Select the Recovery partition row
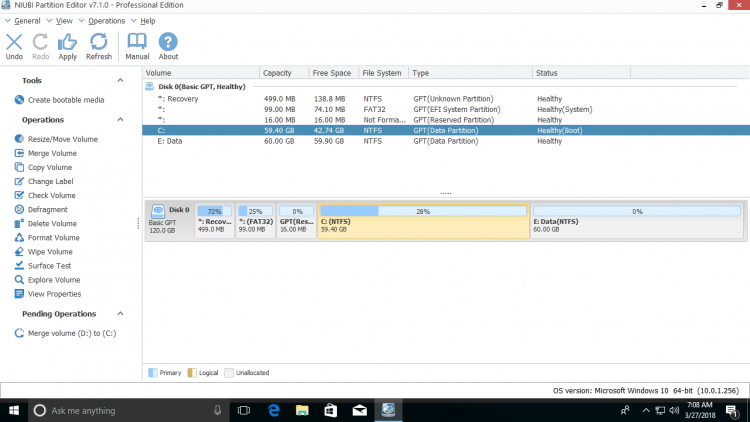 pyautogui.click(x=446, y=99)
